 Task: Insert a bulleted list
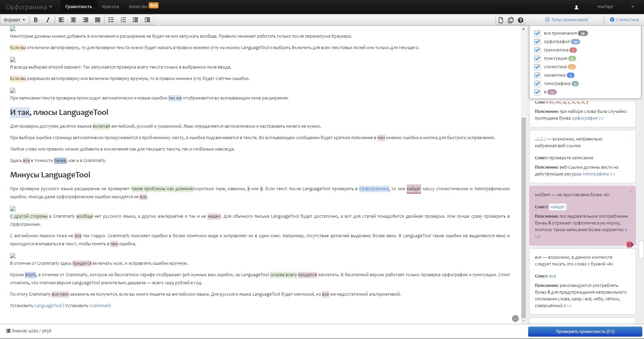pos(111,20)
